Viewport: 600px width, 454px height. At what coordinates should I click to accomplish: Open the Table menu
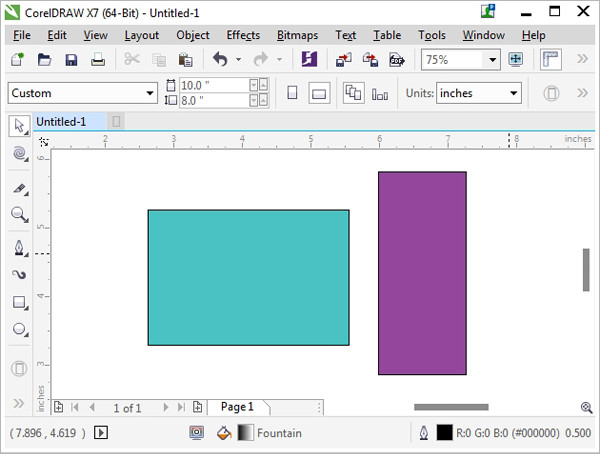click(x=387, y=35)
